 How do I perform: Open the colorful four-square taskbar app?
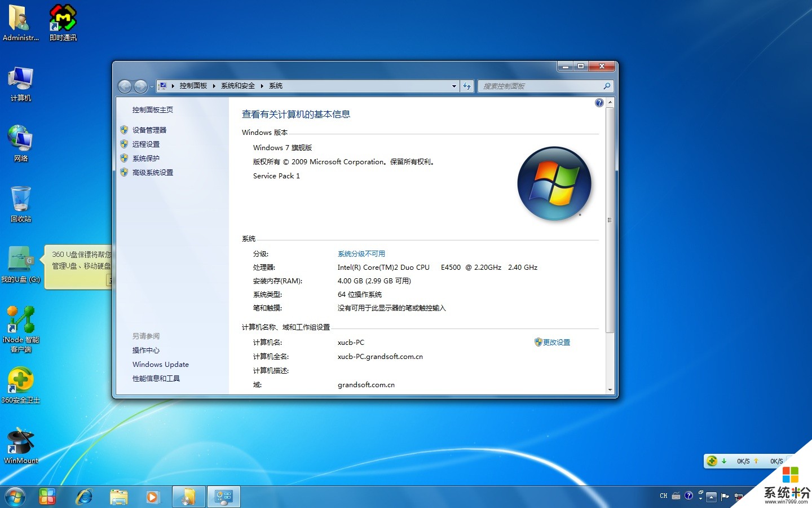47,497
